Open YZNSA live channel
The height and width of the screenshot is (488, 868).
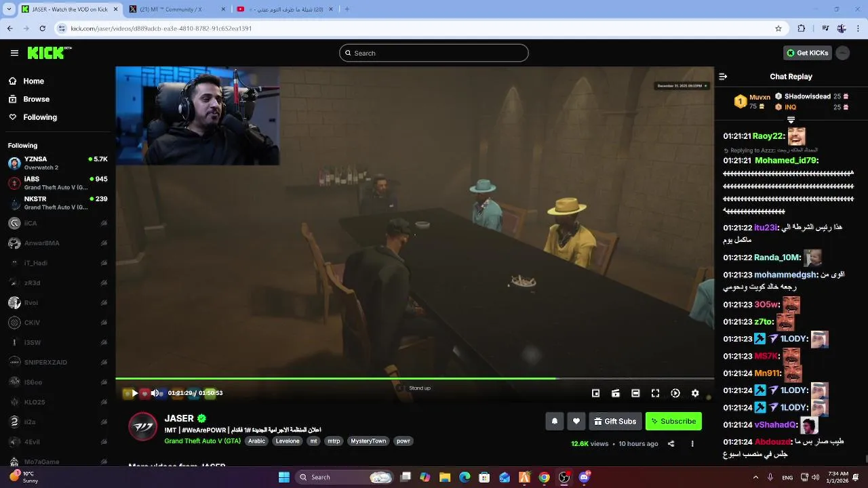pos(58,163)
